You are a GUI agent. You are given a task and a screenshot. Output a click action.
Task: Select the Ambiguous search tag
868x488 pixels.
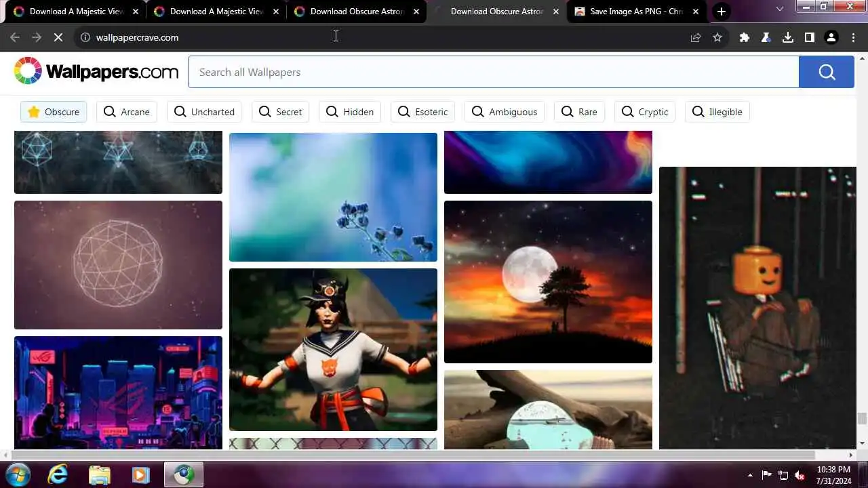pos(505,112)
